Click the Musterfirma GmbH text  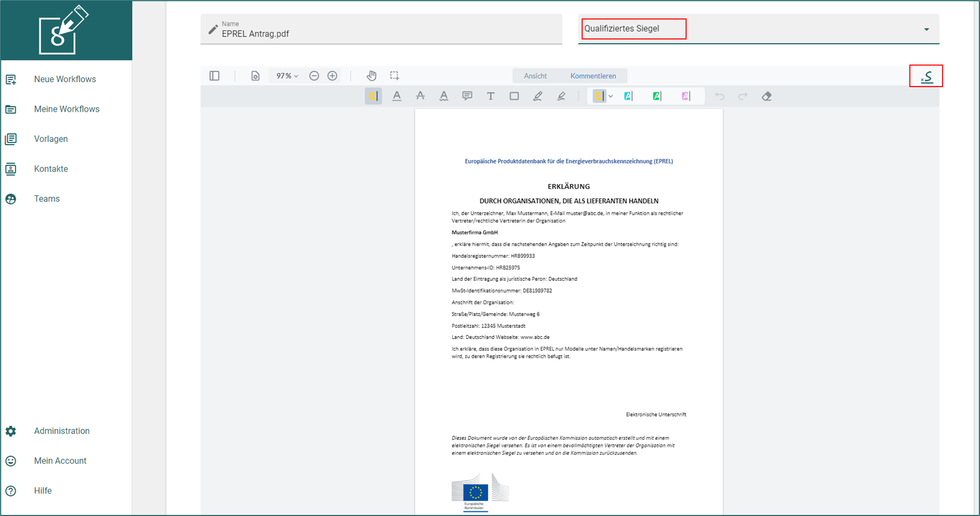[475, 233]
